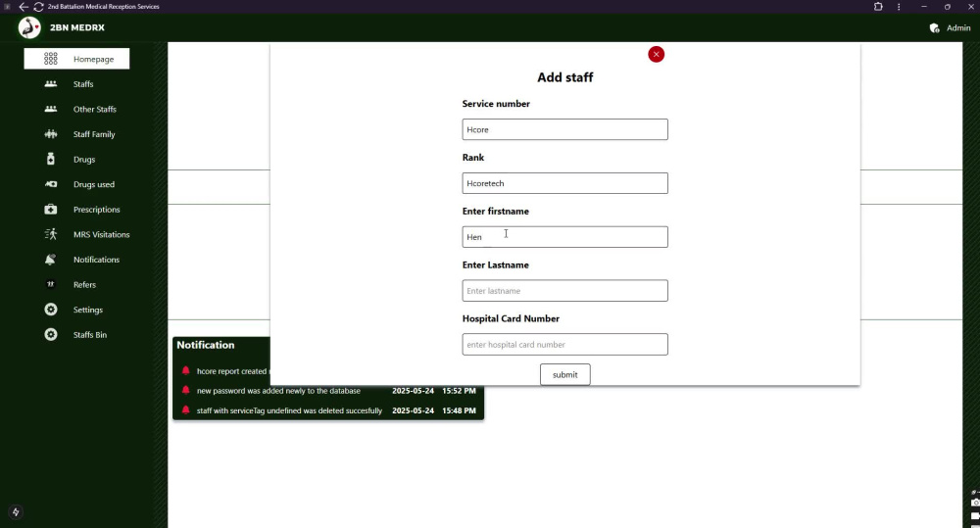Click the extensions puzzle icon
The height and width of the screenshot is (528, 980).
point(878,6)
